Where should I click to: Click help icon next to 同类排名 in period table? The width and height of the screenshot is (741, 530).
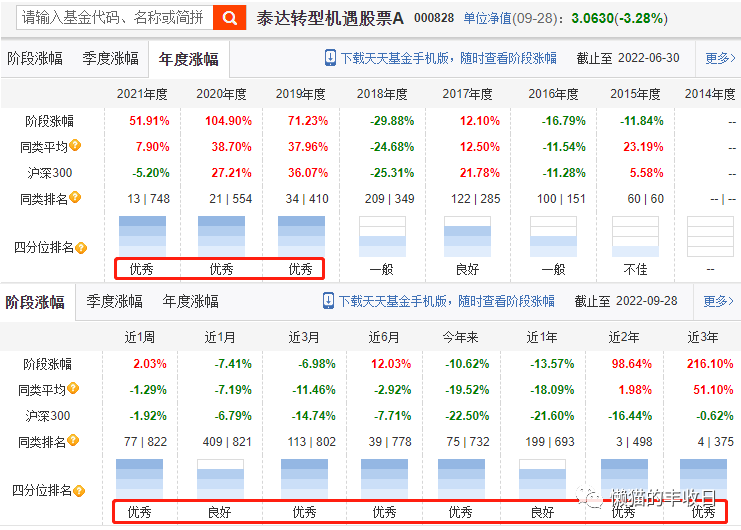(73, 441)
